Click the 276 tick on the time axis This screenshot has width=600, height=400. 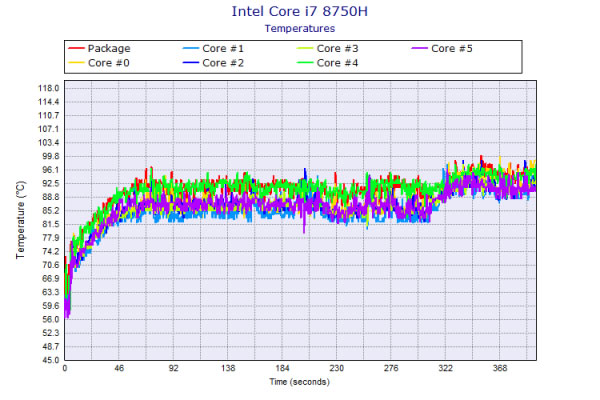coord(391,368)
